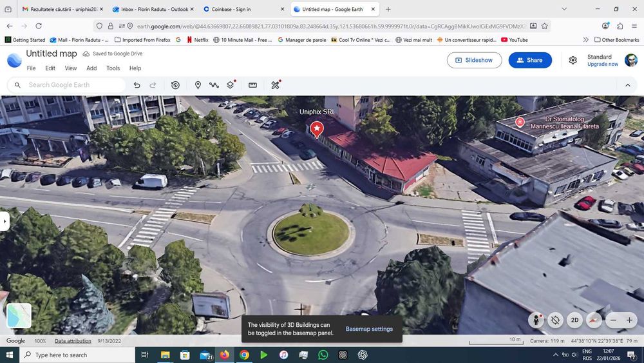
Task: Open the Firefox hamburger menu
Action: point(634,26)
